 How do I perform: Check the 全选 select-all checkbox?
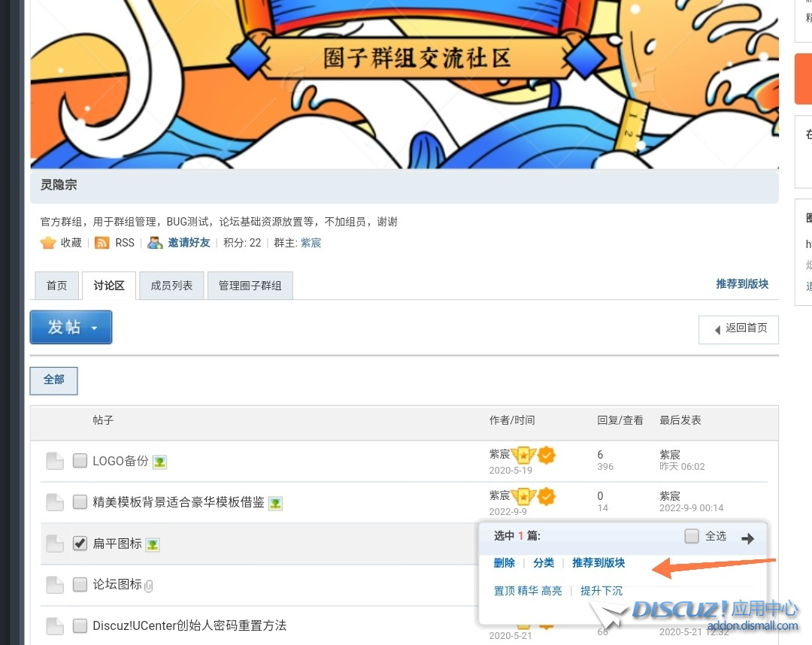692,536
